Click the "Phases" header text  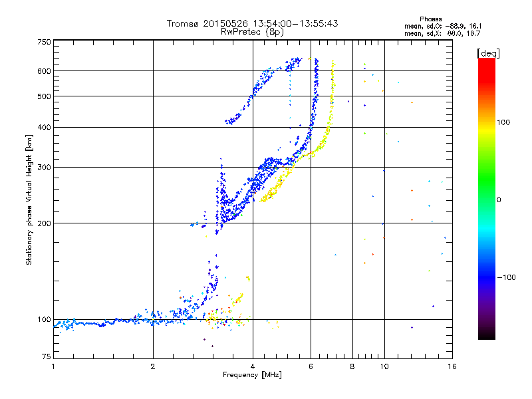pos(430,19)
